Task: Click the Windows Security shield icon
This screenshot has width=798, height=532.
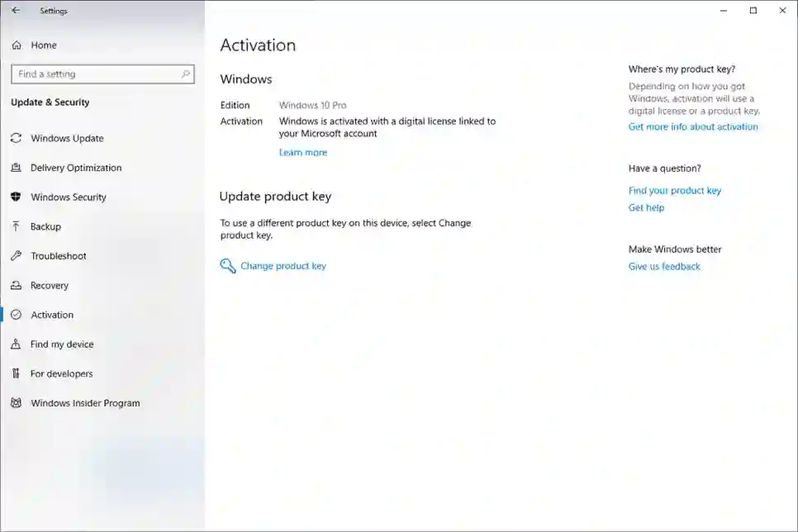Action: [17, 197]
